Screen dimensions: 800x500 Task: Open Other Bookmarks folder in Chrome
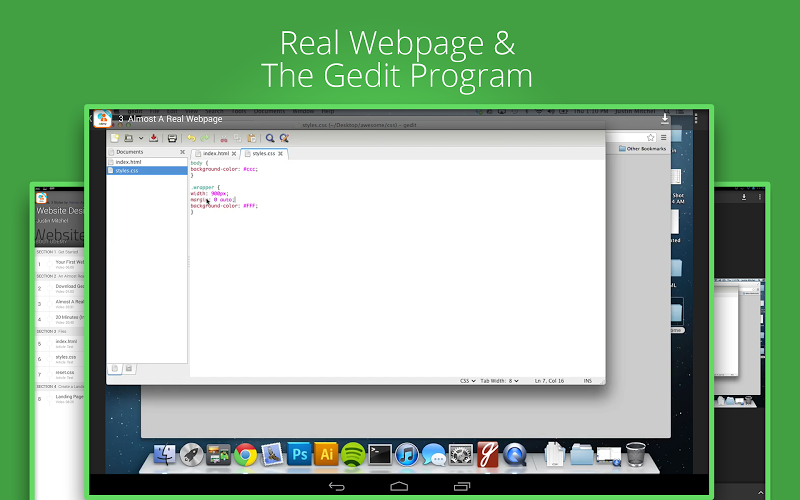642,148
